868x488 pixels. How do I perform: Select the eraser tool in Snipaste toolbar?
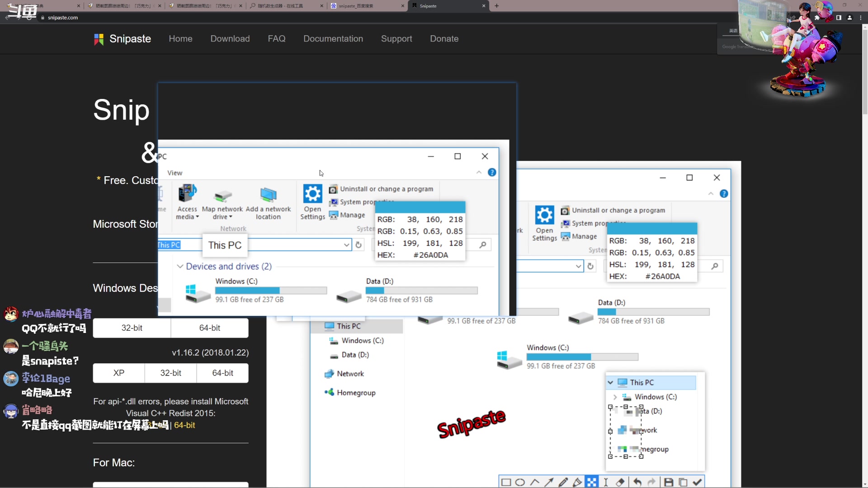coord(621,482)
